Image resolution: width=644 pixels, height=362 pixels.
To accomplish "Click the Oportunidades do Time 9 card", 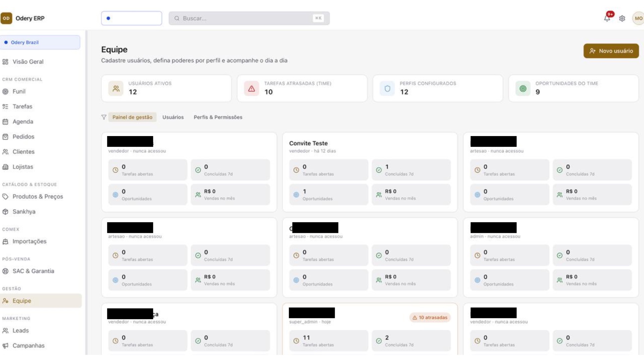I will (574, 88).
